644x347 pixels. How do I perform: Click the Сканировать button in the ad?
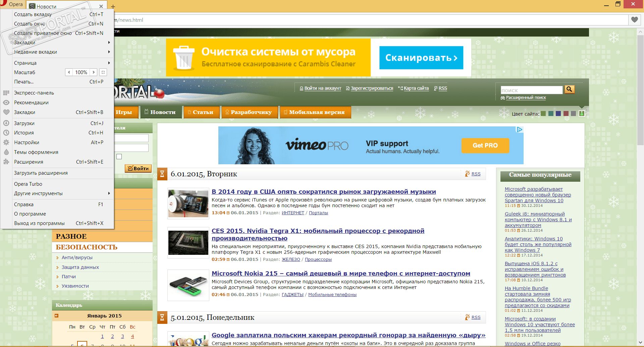[421, 58]
